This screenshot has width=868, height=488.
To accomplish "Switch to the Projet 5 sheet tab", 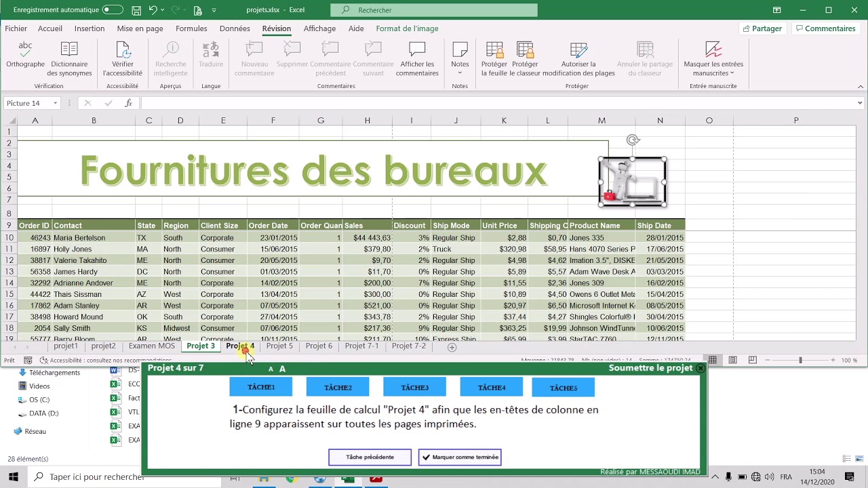I will coord(279,346).
